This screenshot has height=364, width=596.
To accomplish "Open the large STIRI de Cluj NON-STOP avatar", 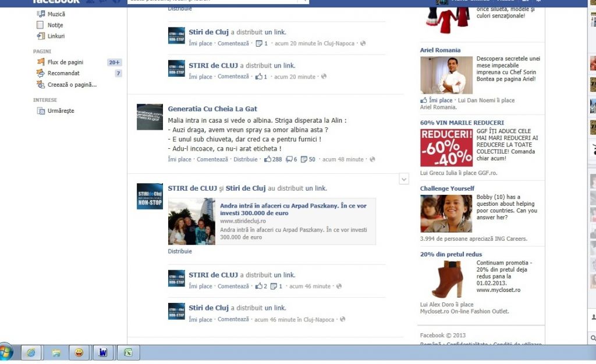I will [x=150, y=196].
